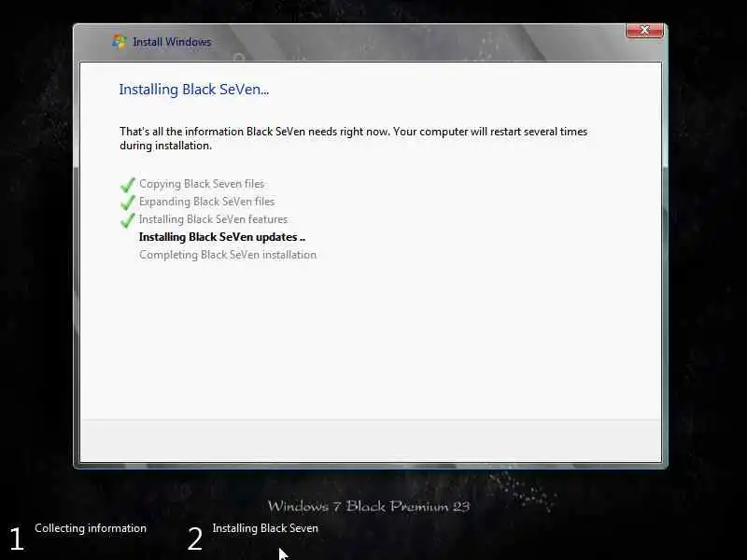The width and height of the screenshot is (747, 560).
Task: Select 'Copying Black Seven files' step text
Action: 202,184
